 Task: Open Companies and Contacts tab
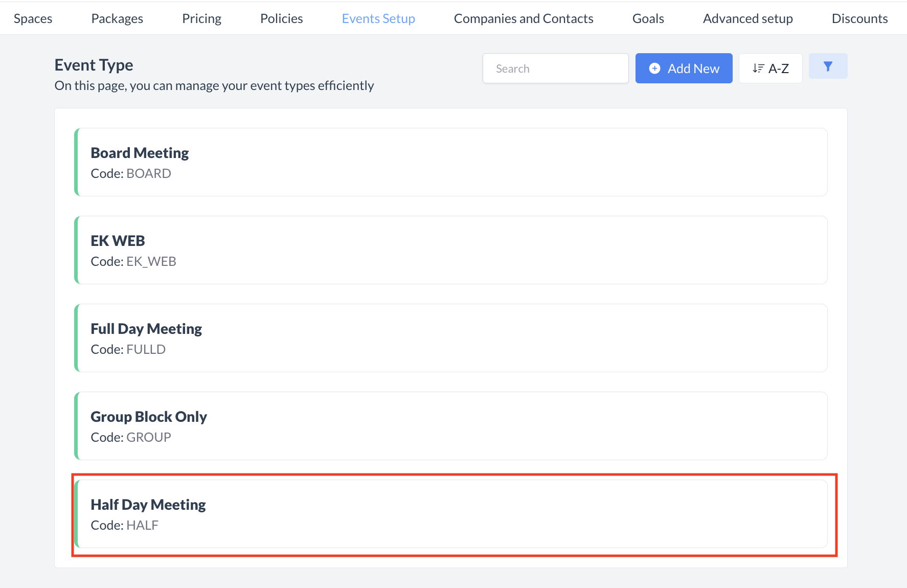point(524,19)
